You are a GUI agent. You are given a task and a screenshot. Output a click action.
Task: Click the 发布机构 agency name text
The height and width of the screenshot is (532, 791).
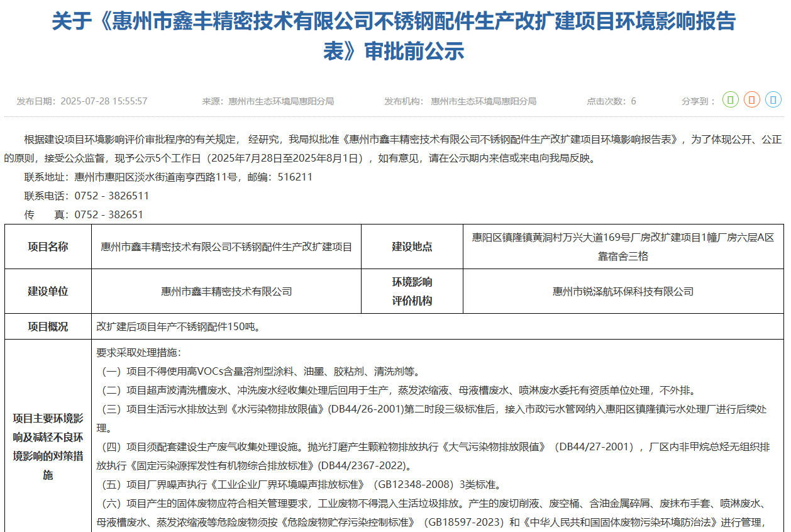pyautogui.click(x=460, y=101)
